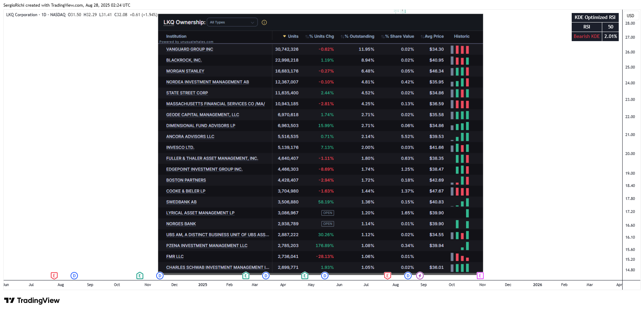The width and height of the screenshot is (644, 311).
Task: Click red E earnings marker near Aug 2024
Action: pyautogui.click(x=54, y=276)
